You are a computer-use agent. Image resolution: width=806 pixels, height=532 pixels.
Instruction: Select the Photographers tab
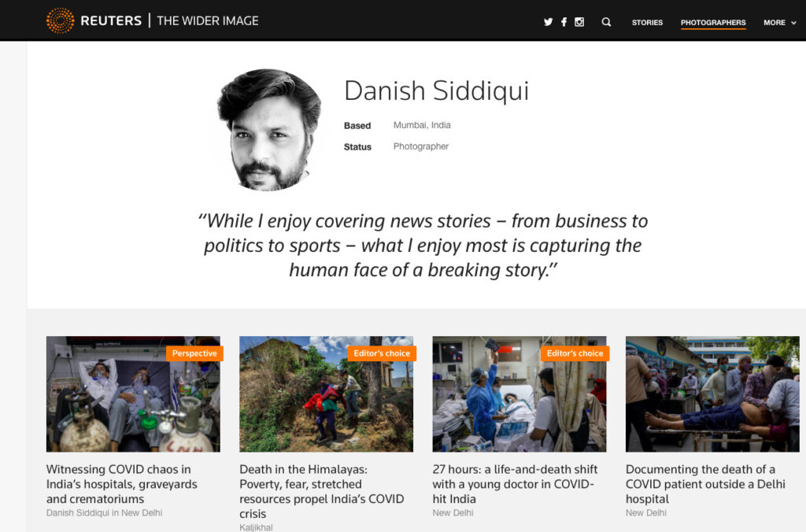click(713, 23)
